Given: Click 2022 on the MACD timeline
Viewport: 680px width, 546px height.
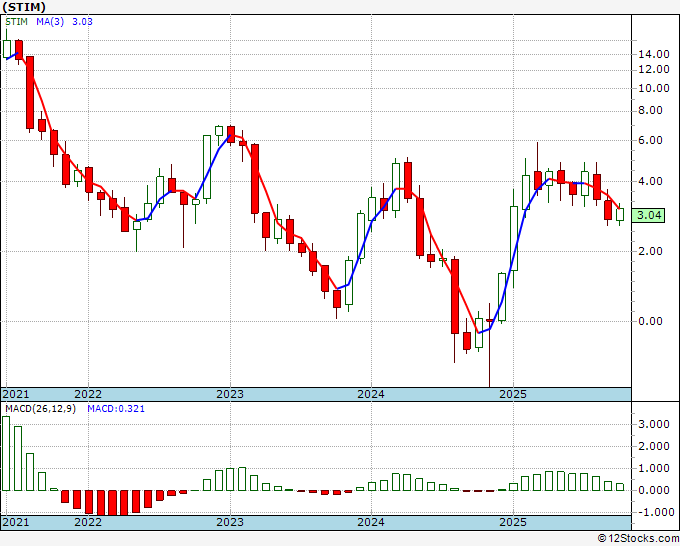Looking at the screenshot, I should [88, 522].
